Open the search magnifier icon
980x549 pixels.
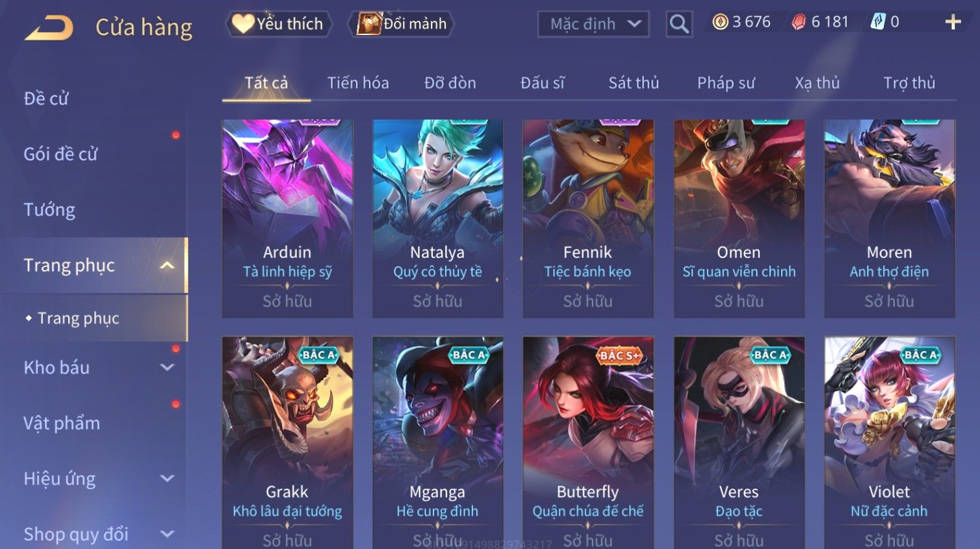(x=679, y=24)
